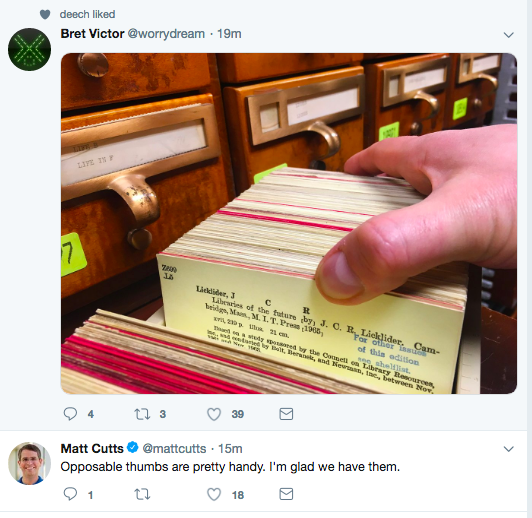Viewport: 532px width, 518px height.
Task: Click the 'deech liked' label
Action: click(87, 14)
